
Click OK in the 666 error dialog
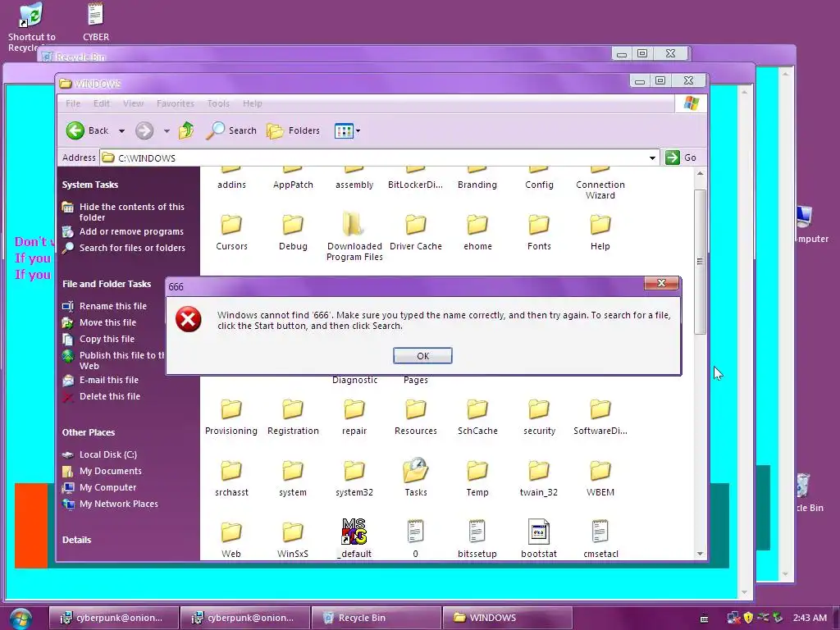pos(422,356)
